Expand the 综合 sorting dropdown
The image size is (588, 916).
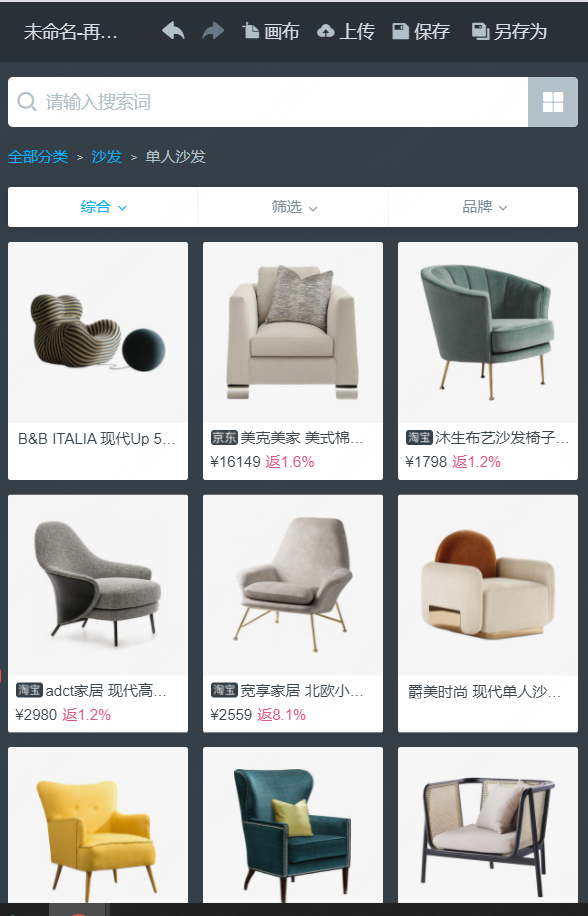(x=103, y=207)
